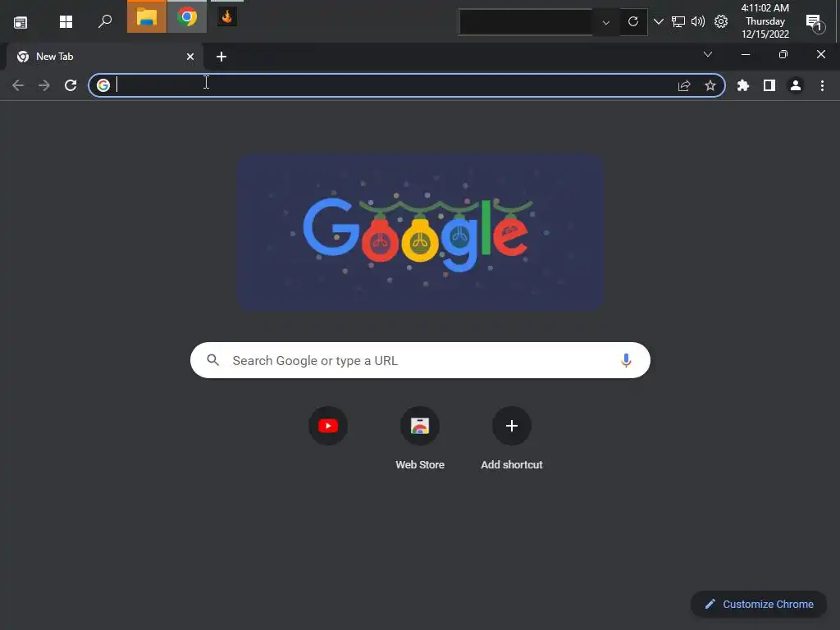The image size is (840, 630).
Task: Click the taskbar address input box
Action: 526,22
